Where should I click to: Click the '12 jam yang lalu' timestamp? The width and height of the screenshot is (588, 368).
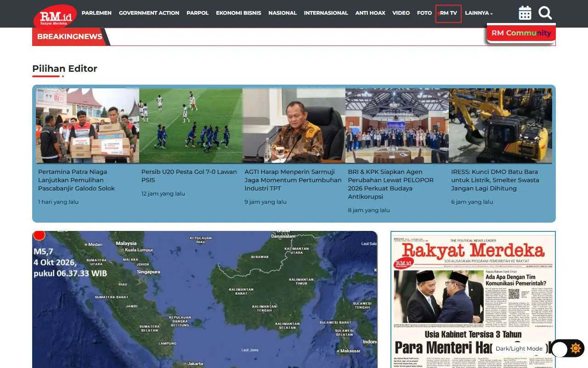point(163,194)
